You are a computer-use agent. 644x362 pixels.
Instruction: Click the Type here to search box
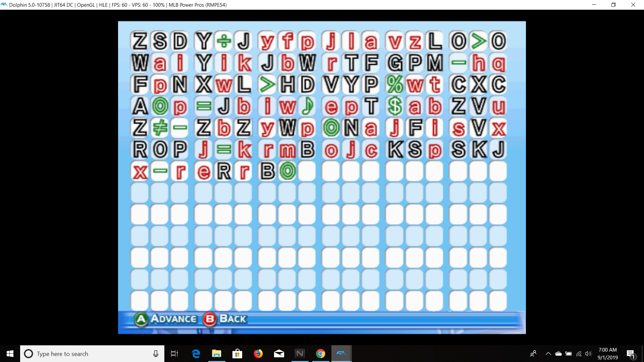tap(92, 354)
